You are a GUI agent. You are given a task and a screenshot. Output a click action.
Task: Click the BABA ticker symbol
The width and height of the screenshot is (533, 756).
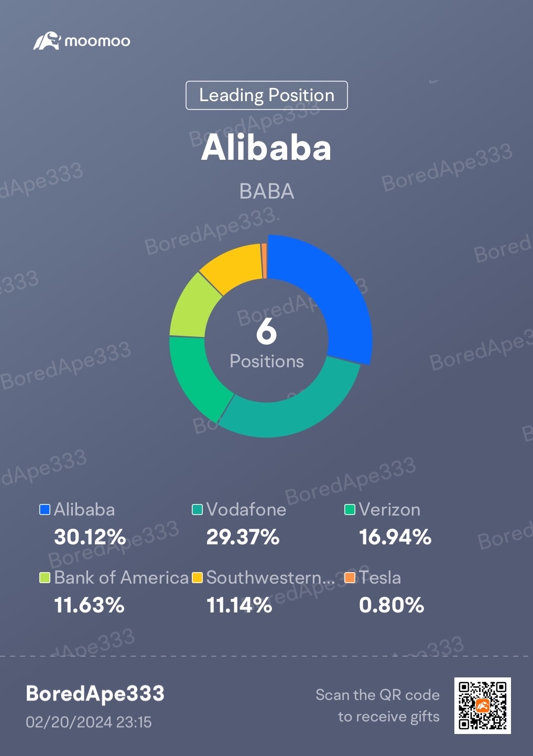(x=266, y=192)
